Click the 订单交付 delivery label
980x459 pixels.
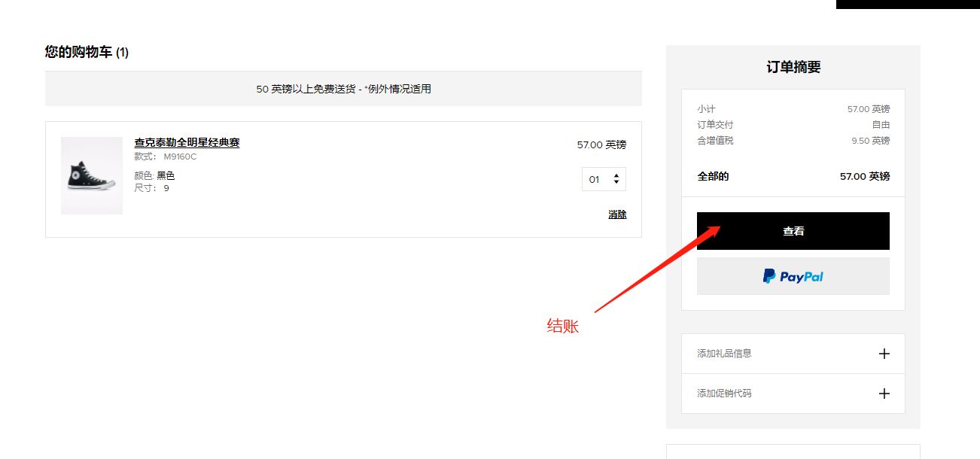tap(715, 125)
